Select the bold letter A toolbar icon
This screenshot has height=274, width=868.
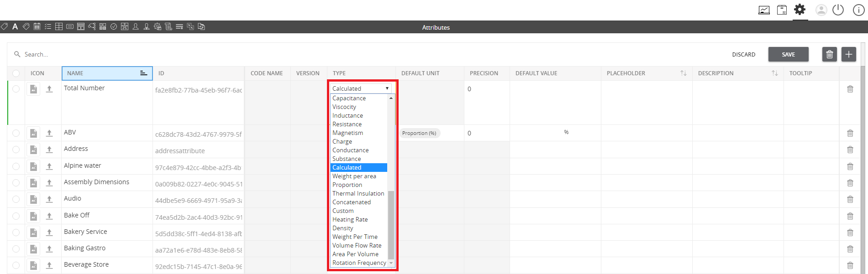click(15, 26)
